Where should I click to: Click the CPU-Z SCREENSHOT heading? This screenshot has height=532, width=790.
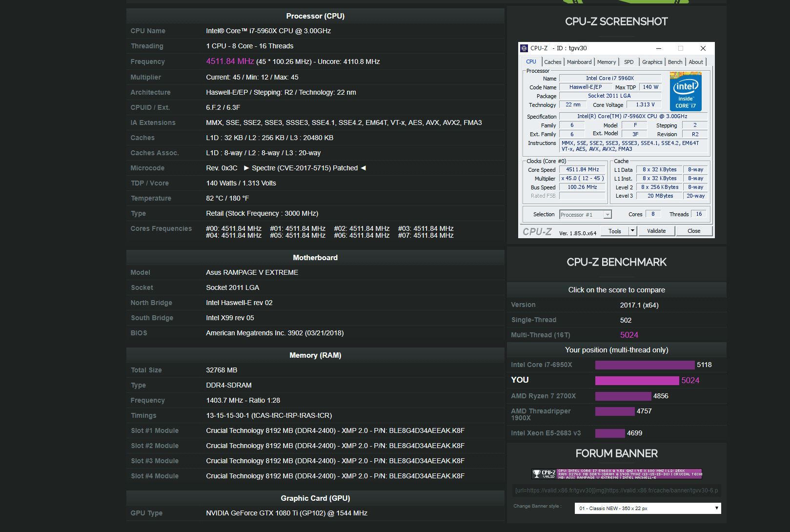pyautogui.click(x=616, y=21)
